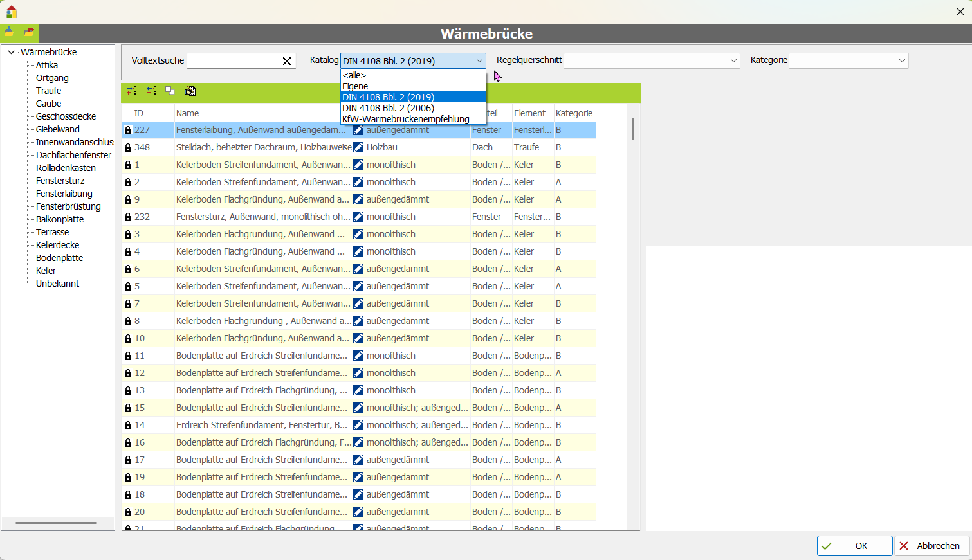
Task: Pick 'DIN 4108 Bbl. 2 (2006)' option
Action: tap(388, 108)
